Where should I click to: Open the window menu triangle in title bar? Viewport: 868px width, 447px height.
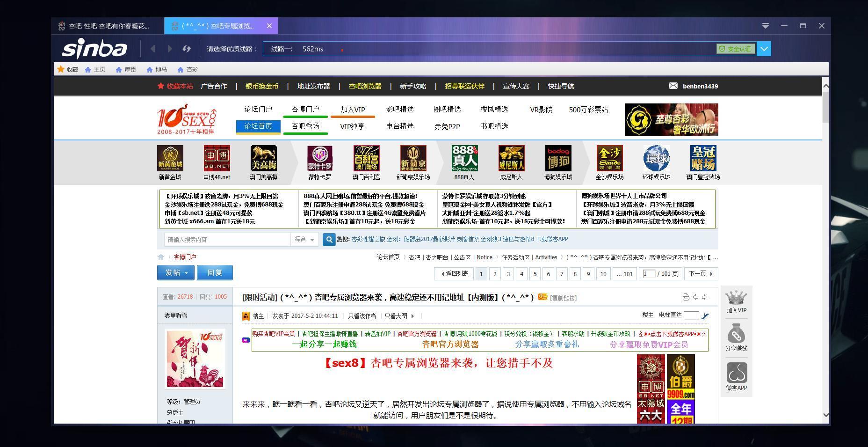click(766, 26)
